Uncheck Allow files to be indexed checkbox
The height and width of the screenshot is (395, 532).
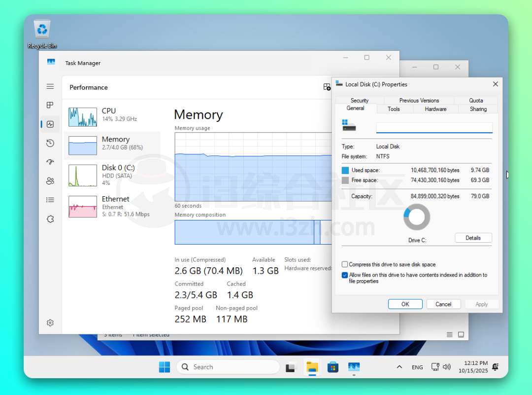[345, 275]
